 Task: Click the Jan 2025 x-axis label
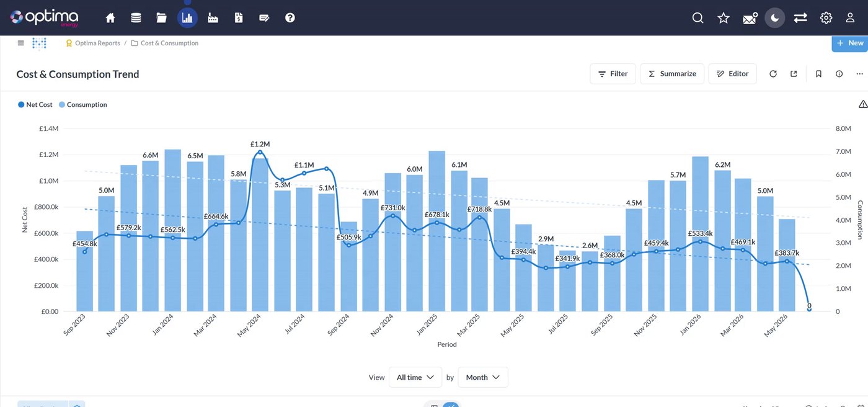click(428, 326)
